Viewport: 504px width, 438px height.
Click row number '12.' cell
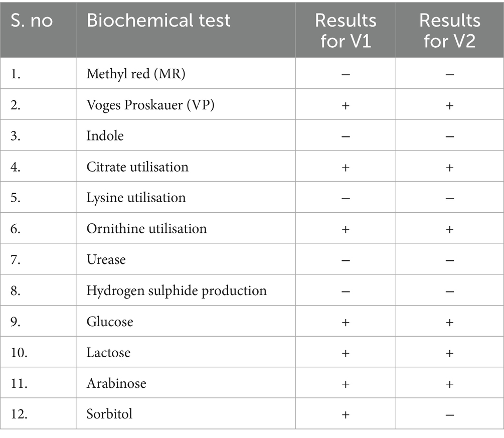18,414
